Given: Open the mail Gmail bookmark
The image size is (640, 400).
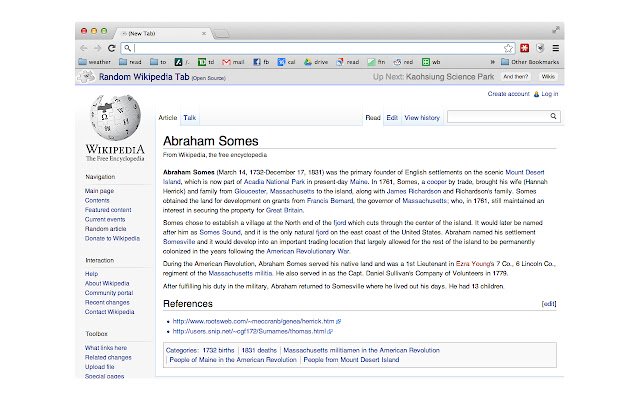Looking at the screenshot, I should 233,62.
